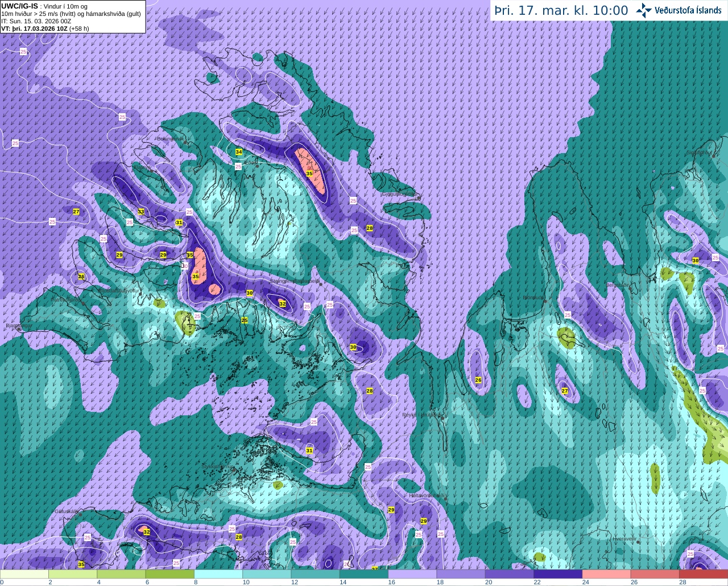The height and width of the screenshot is (586, 728).
Task: Click the date header Þri. 17. mar. kl. 10:00
Action: tap(561, 10)
